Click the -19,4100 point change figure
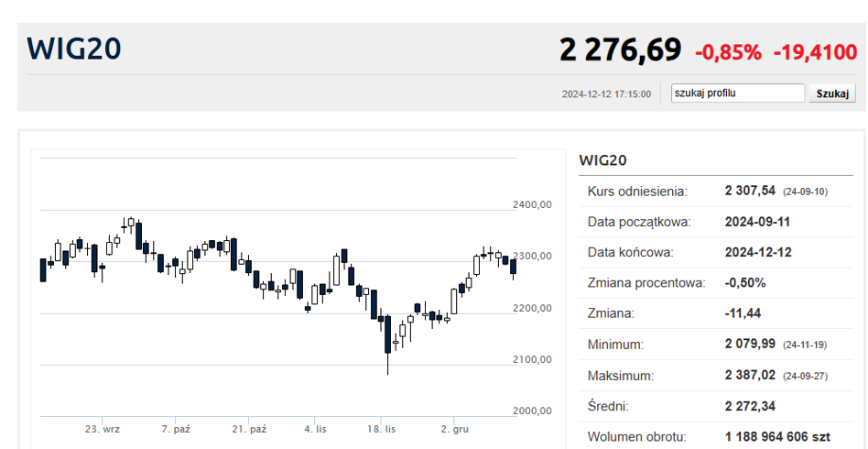Image resolution: width=868 pixels, height=449 pixels. click(814, 52)
